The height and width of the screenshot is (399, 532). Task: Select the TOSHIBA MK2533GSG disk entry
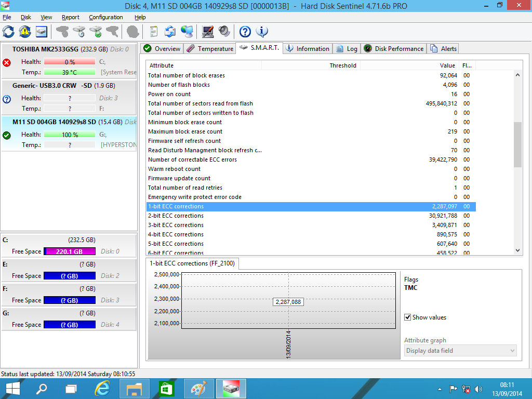click(x=69, y=61)
